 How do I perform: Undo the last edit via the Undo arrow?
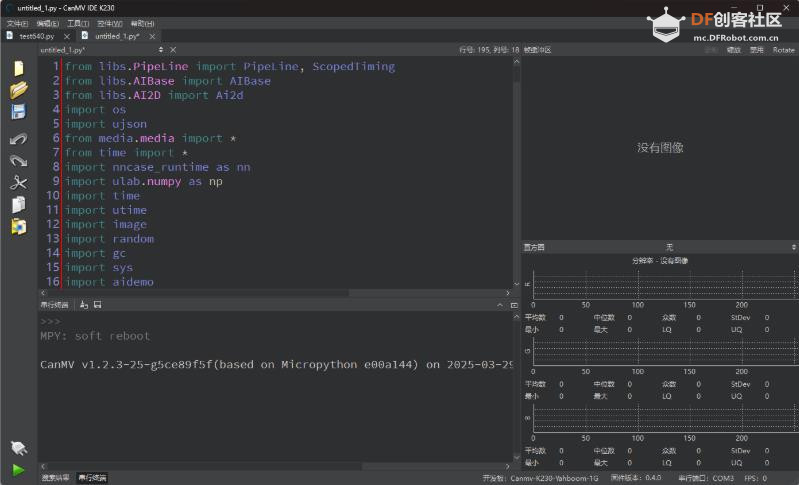click(x=18, y=139)
